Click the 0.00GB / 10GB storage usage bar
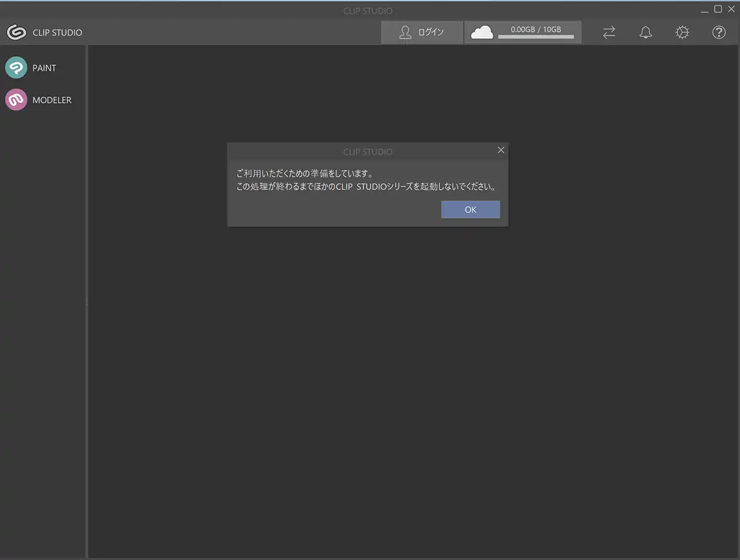The height and width of the screenshot is (560, 740). point(536,37)
